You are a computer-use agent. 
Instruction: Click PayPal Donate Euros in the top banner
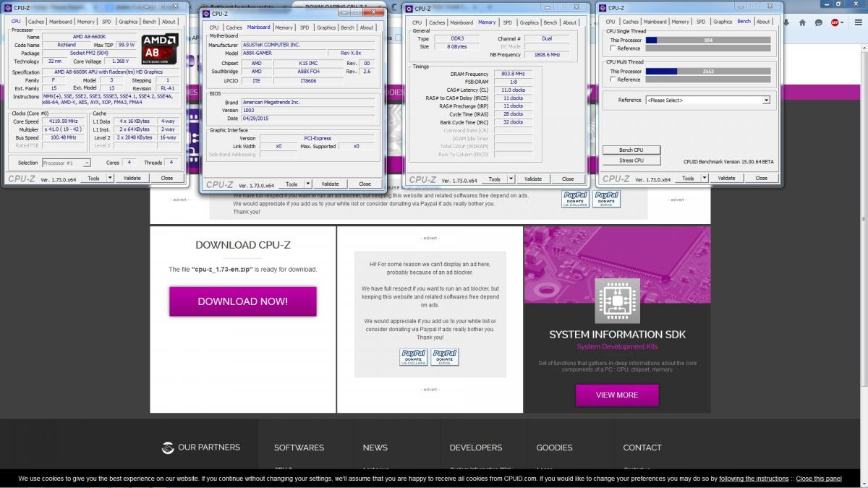click(x=606, y=199)
